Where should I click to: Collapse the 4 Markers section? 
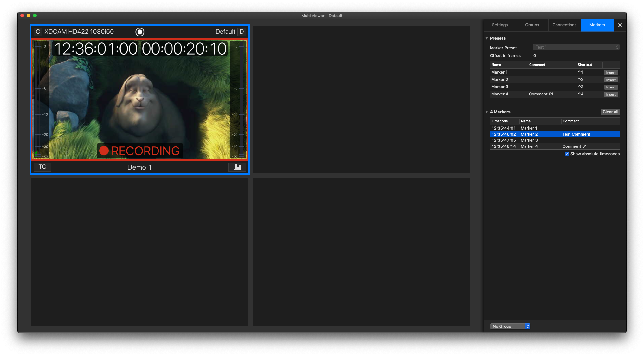[x=486, y=112]
